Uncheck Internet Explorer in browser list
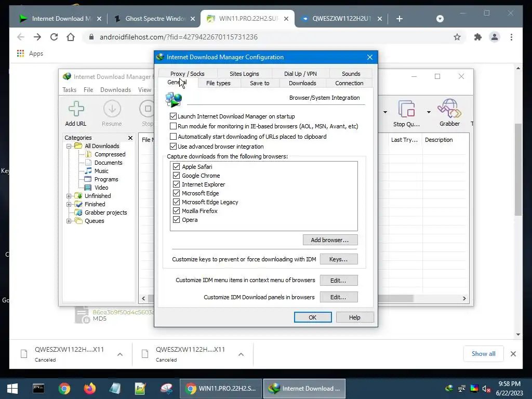 point(177,184)
